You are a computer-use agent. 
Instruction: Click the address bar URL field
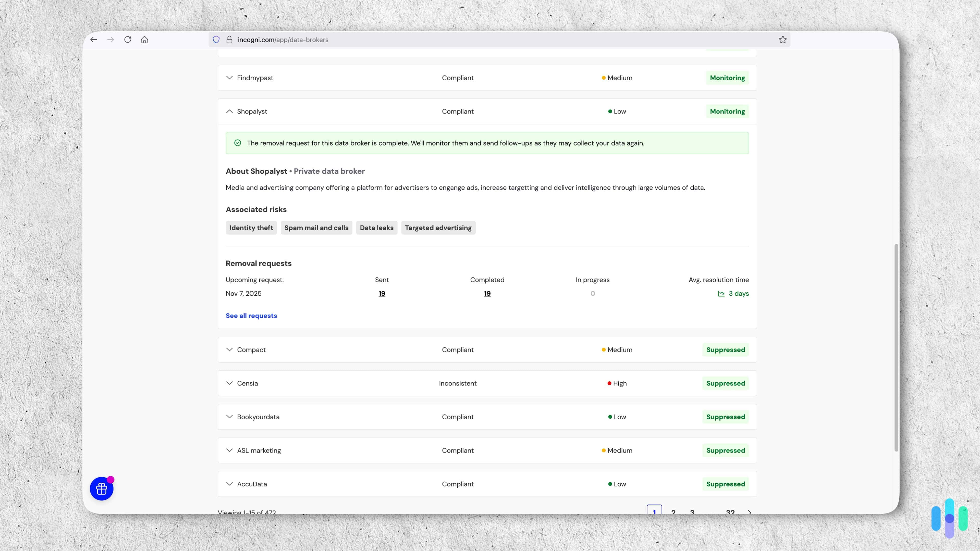tap(499, 40)
